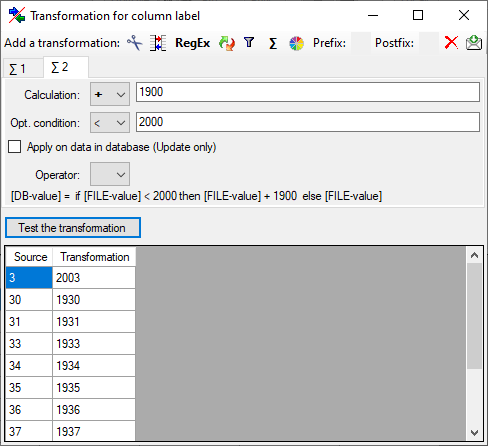This screenshot has width=488, height=446.
Task: Click the scrollbar down arrow in results table
Action: pyautogui.click(x=474, y=433)
